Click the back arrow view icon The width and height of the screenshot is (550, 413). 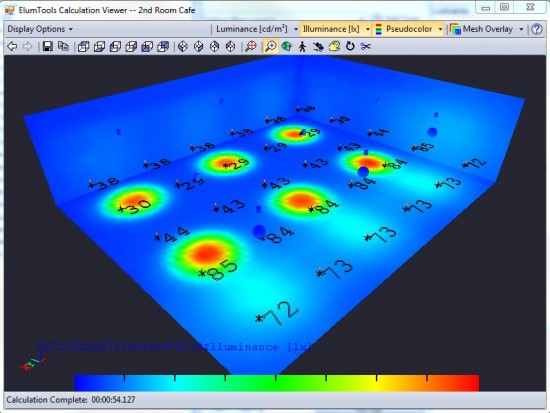click(12, 46)
